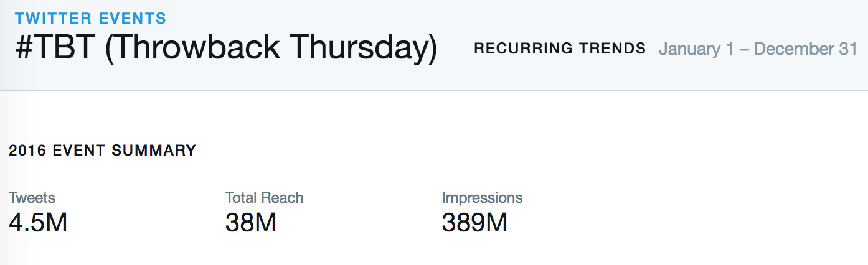Click the Total Reach metric label
This screenshot has height=265, width=868.
(x=264, y=198)
